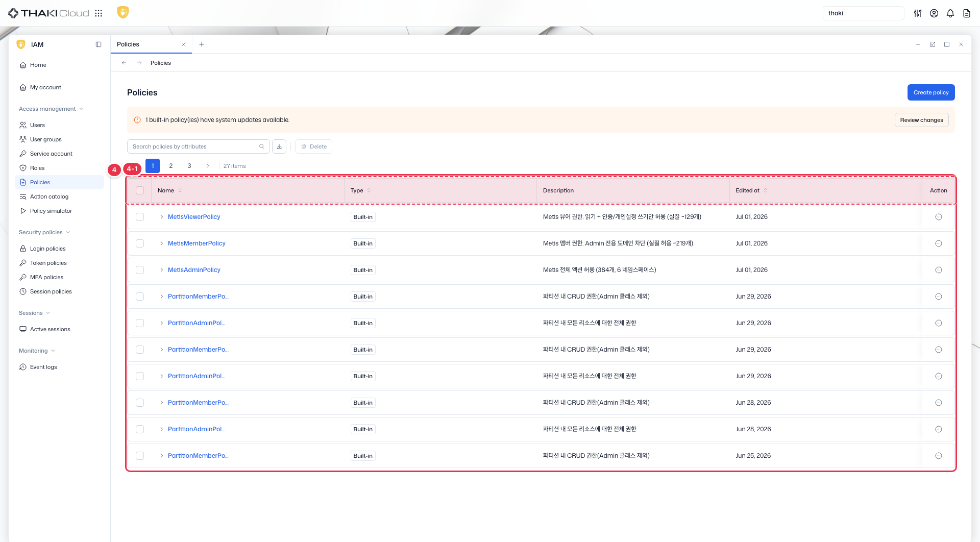
Task: Open the MetisMemberPolicy link
Action: pos(197,243)
